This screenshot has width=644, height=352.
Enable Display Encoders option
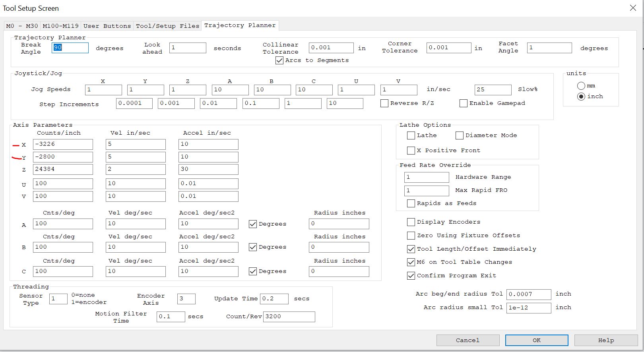[x=411, y=222]
